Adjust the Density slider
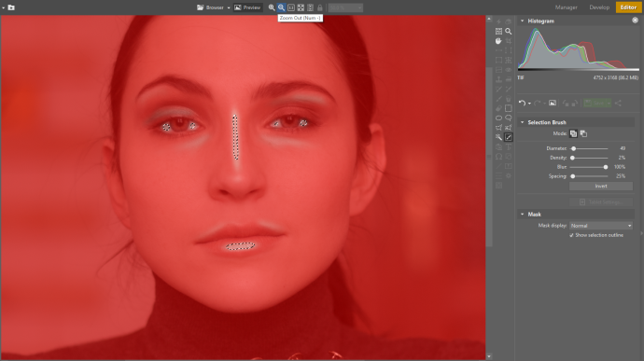Screen dimensions: 644x361 pos(589,158)
